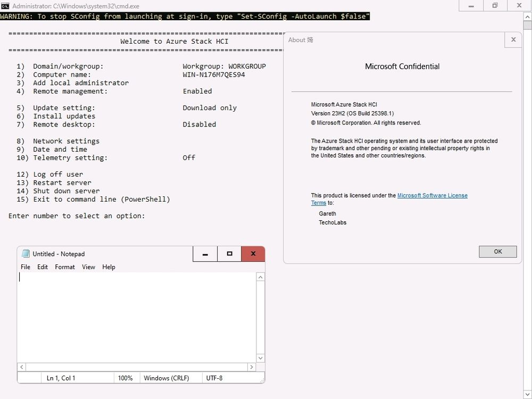The width and height of the screenshot is (532, 399).
Task: Click the 'Add local administrator' option
Action: pos(72,83)
